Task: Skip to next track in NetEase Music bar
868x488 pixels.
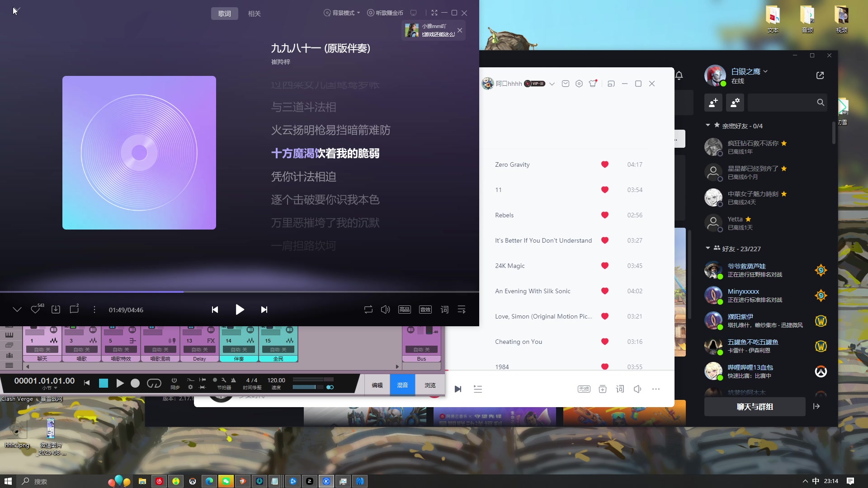Action: 458,389
